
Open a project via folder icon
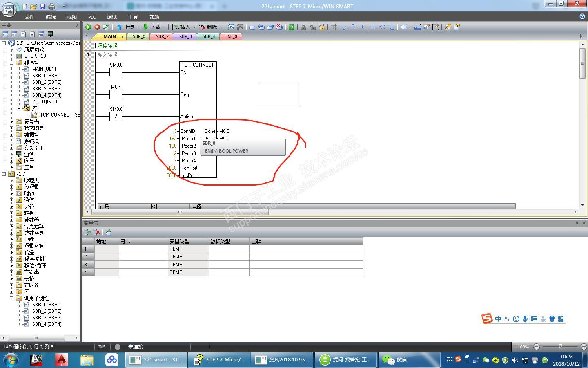[33, 6]
